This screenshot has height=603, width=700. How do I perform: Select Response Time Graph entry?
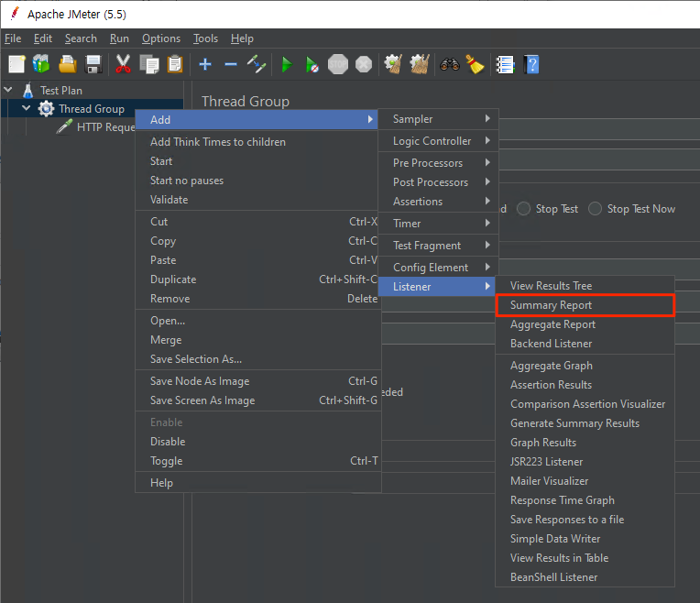tap(585, 500)
